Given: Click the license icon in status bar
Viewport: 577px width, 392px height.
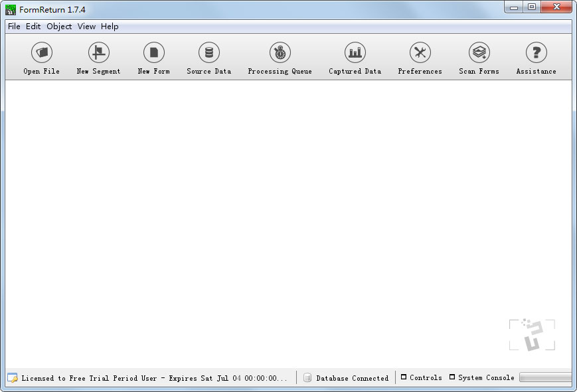Looking at the screenshot, I should (13, 377).
